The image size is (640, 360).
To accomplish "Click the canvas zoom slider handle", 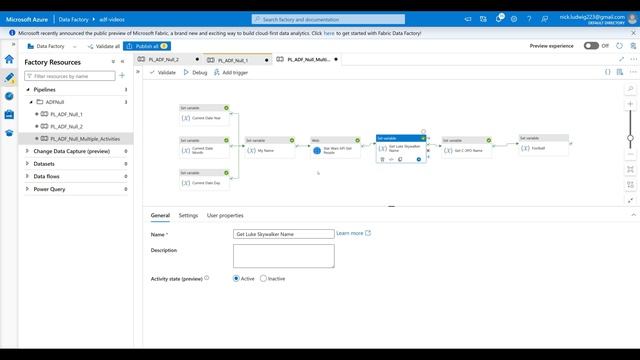I will click(x=630, y=138).
